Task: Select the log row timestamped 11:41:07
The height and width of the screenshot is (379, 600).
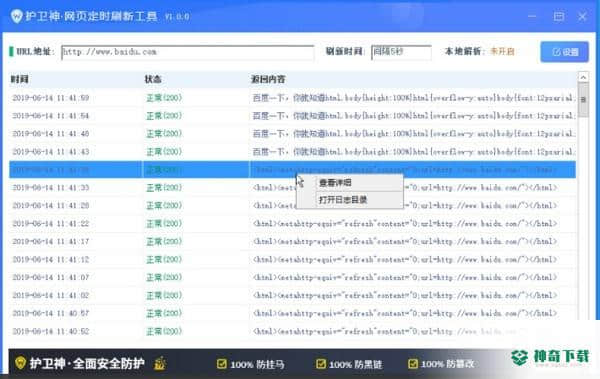Action: (292, 277)
